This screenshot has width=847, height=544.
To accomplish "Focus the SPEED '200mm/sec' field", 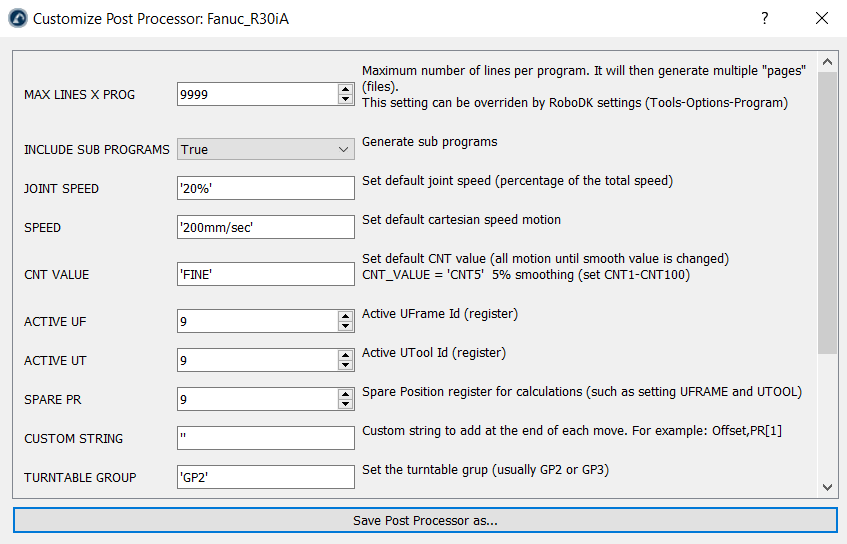I will [265, 227].
